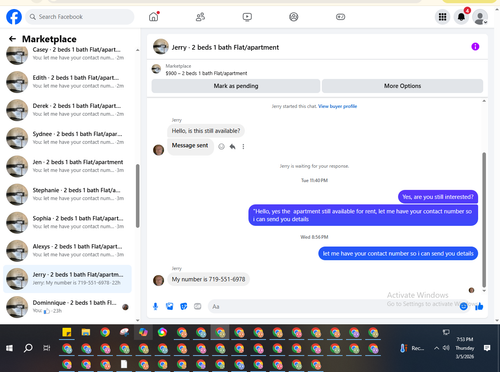Open Derek's apartment conversation
This screenshot has width=500, height=372.
click(67, 110)
